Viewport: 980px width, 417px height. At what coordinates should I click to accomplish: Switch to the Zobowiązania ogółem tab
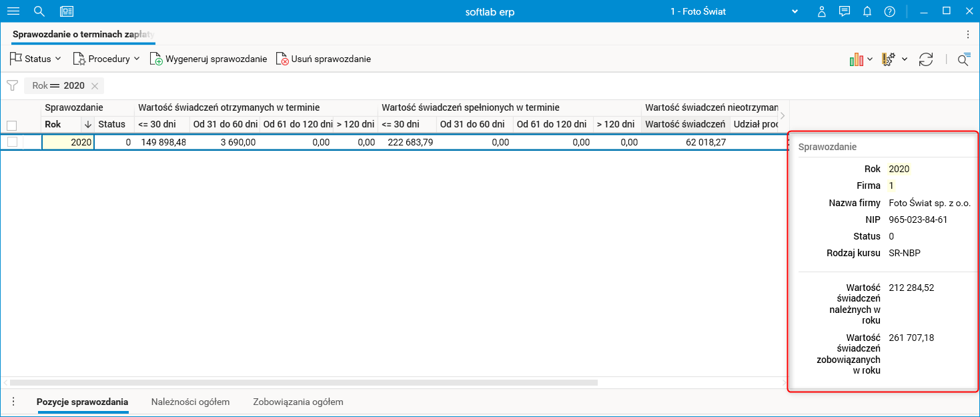(298, 402)
